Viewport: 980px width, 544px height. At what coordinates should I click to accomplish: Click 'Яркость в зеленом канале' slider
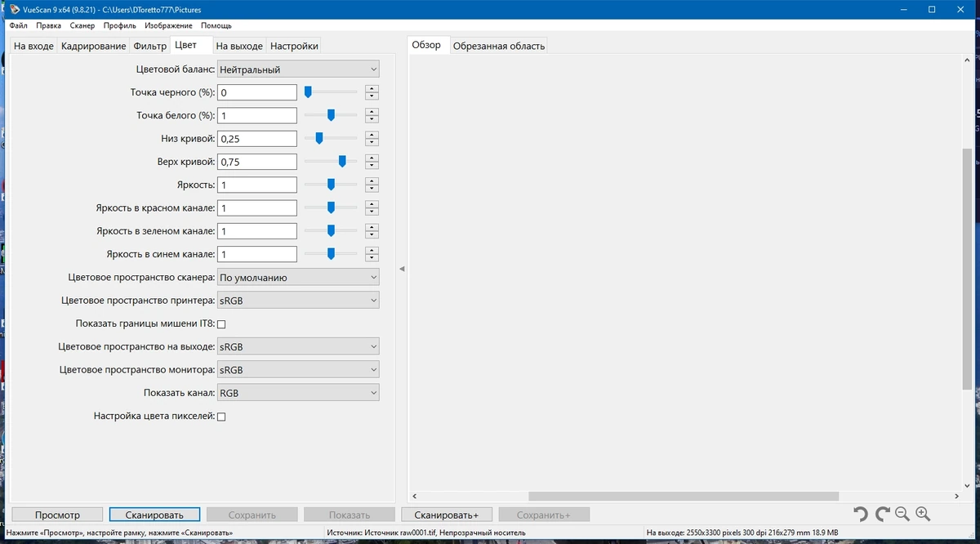pyautogui.click(x=331, y=230)
